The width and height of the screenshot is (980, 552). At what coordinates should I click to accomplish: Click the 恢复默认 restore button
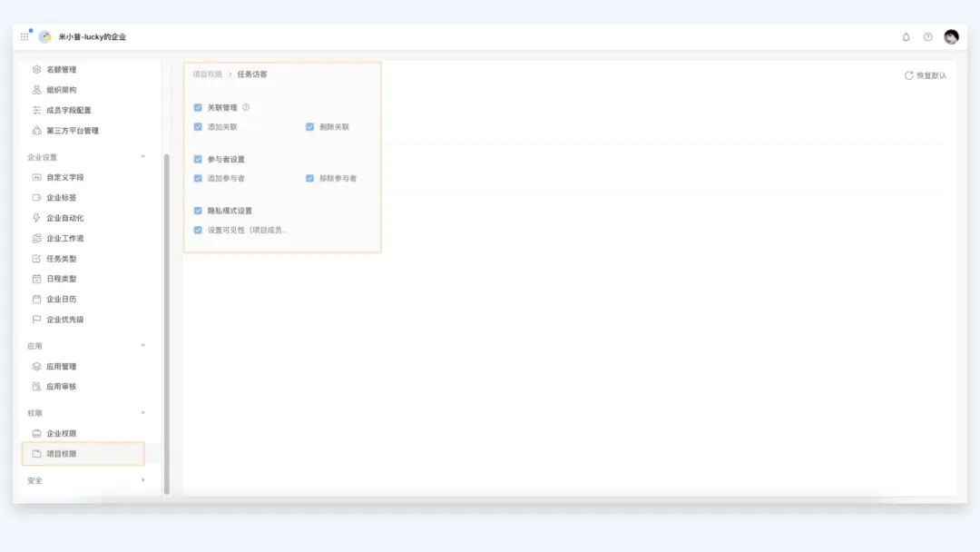tap(925, 75)
